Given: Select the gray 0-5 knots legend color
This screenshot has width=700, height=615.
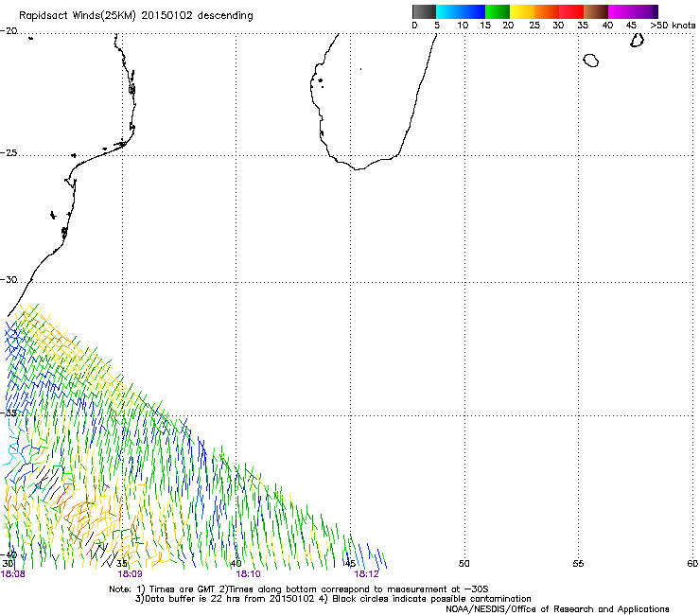Looking at the screenshot, I should pyautogui.click(x=424, y=11).
